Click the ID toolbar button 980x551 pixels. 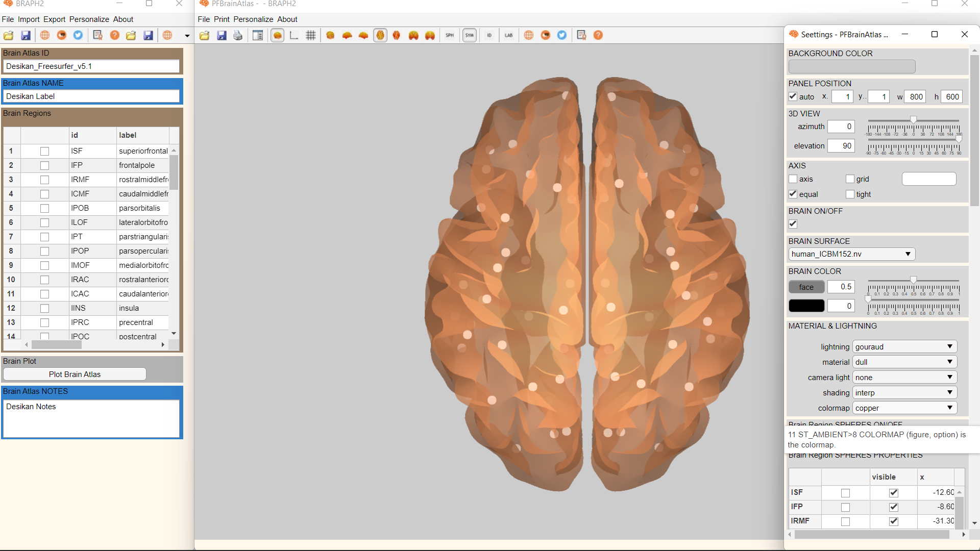(489, 35)
